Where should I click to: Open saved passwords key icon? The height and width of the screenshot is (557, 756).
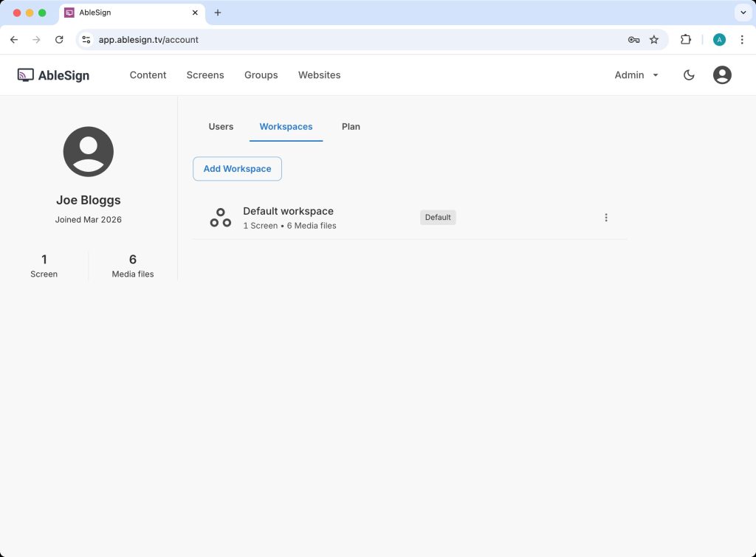click(633, 40)
